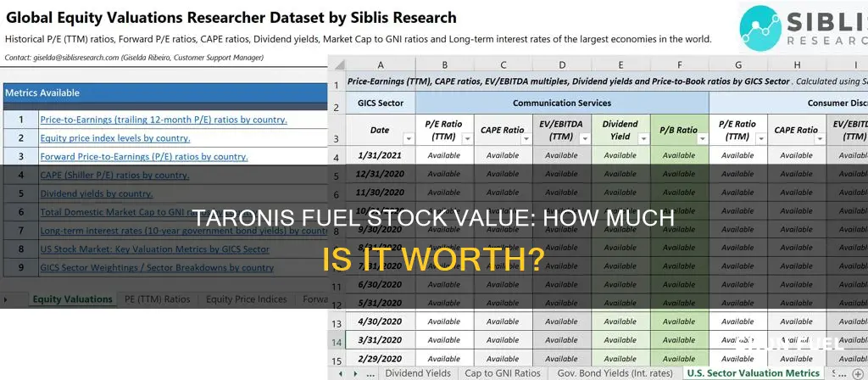Click the 4/30/2020 date cell
The height and width of the screenshot is (380, 868).
coord(380,321)
